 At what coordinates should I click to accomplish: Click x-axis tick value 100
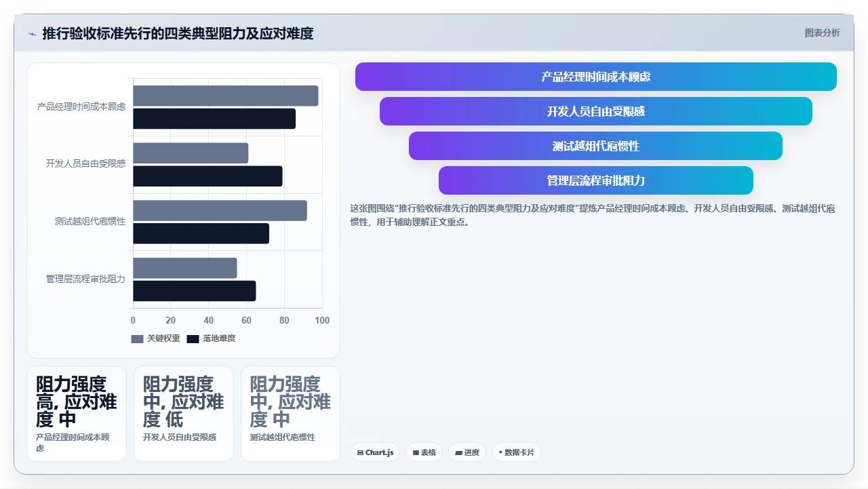coord(322,320)
